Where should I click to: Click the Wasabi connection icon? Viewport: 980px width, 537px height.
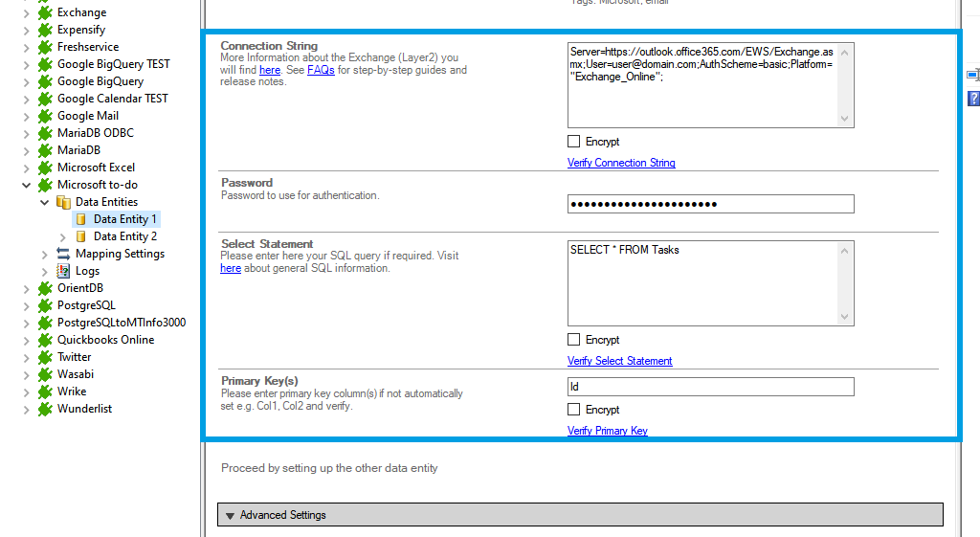[x=45, y=374]
